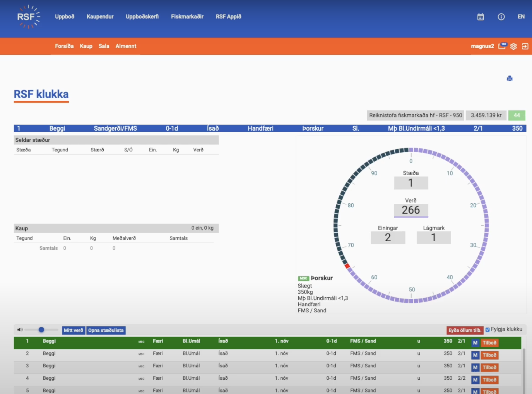The image size is (532, 394).
Task: Click Eyða öllum tilb. button
Action: (x=465, y=330)
